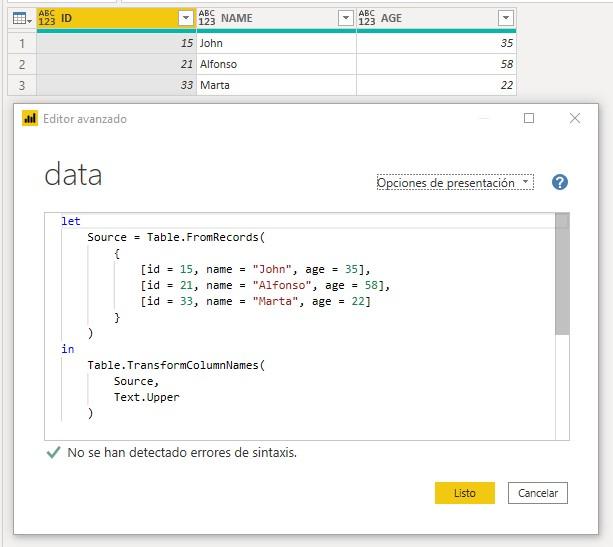
Task: Click the no syntax errors status message
Action: tap(182, 452)
